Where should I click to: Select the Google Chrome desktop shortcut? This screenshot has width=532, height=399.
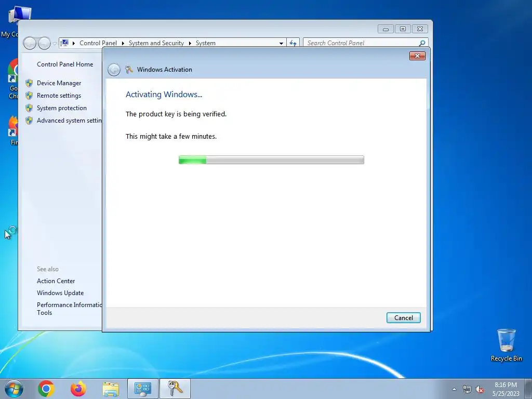[13, 79]
